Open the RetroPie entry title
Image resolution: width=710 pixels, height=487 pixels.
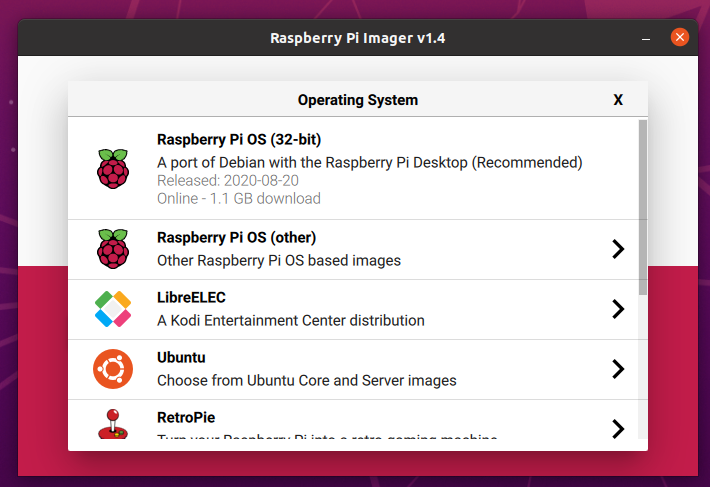(186, 417)
